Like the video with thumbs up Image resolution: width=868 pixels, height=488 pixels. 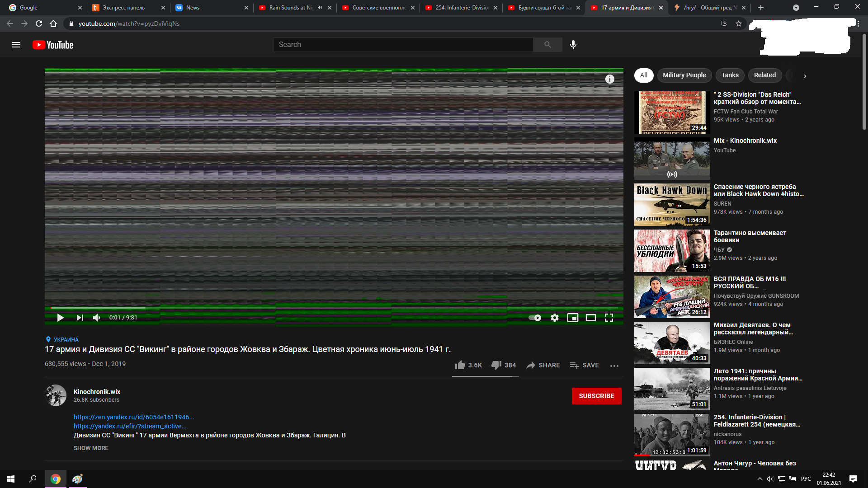click(x=460, y=365)
